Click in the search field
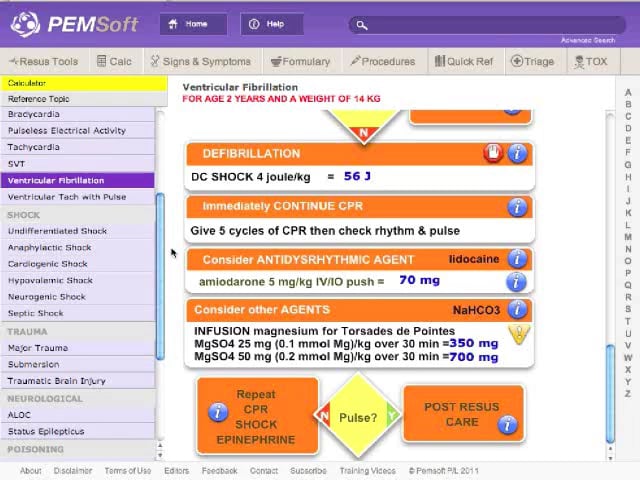The height and width of the screenshot is (480, 640). [487, 25]
